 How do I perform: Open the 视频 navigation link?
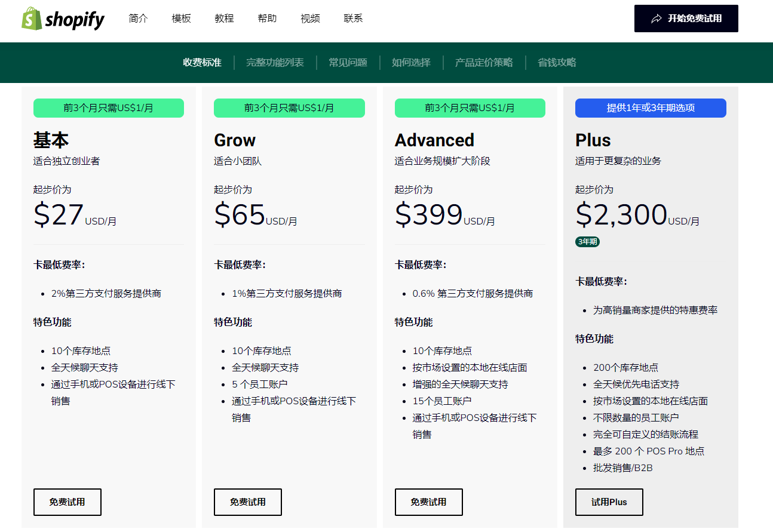310,19
